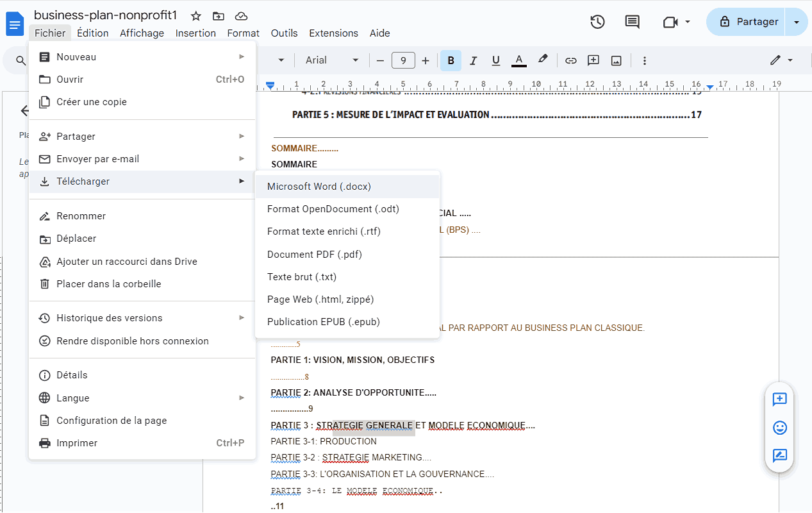Viewport: 812px width, 513px height.
Task: Open the Outils menu
Action: pos(285,33)
